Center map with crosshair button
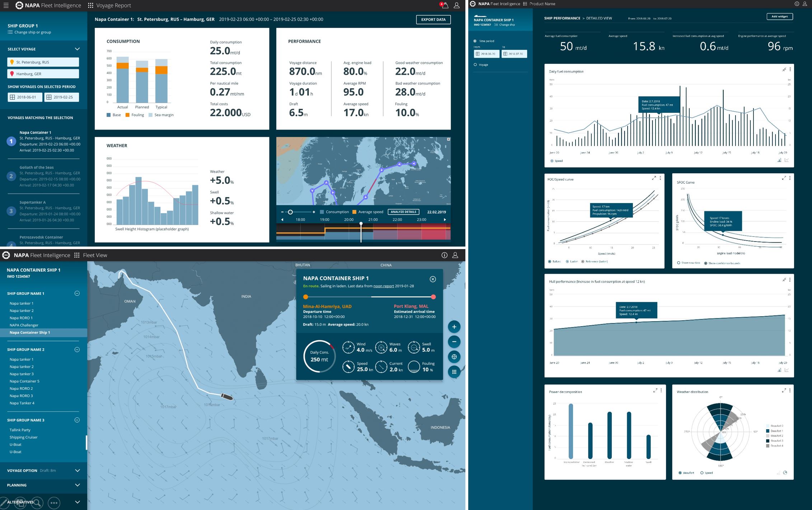The height and width of the screenshot is (510, 812). pos(454,357)
